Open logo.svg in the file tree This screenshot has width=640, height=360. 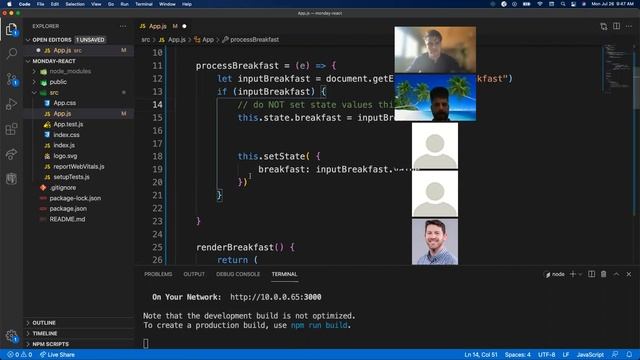click(65, 156)
